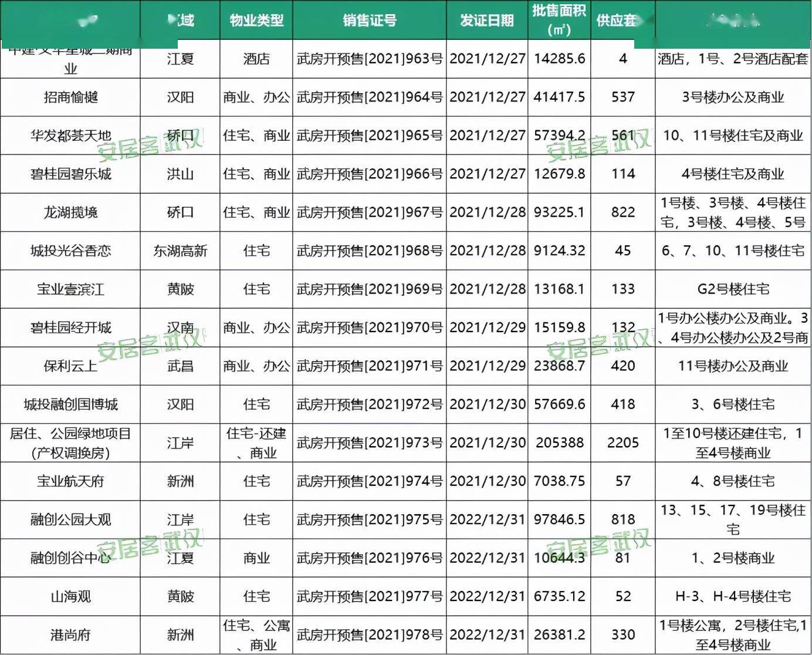Click permit number 武房开预售[2021]972号
Screen dimensions: 812x655
point(370,404)
